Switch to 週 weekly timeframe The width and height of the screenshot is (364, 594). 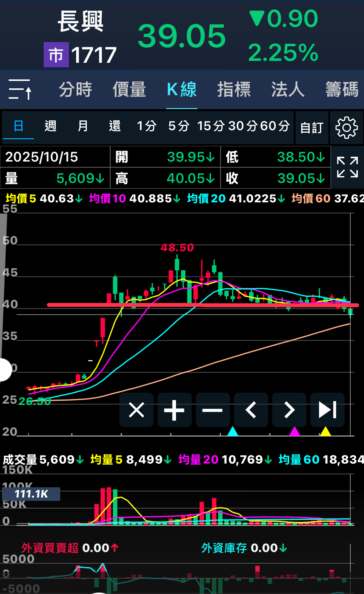click(x=50, y=126)
